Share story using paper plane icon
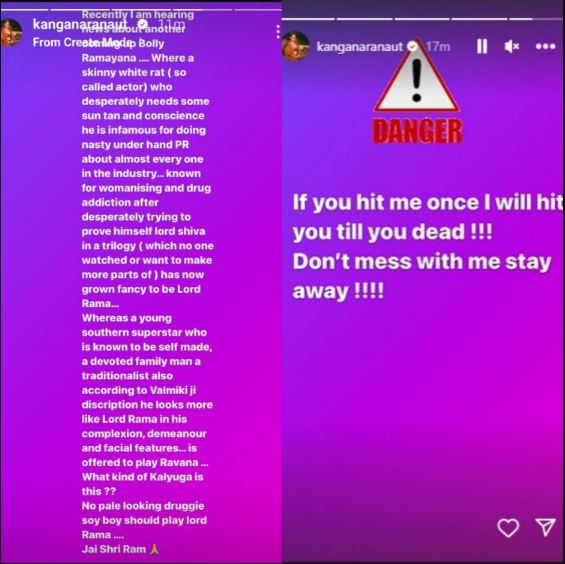The width and height of the screenshot is (565, 564). [x=546, y=527]
